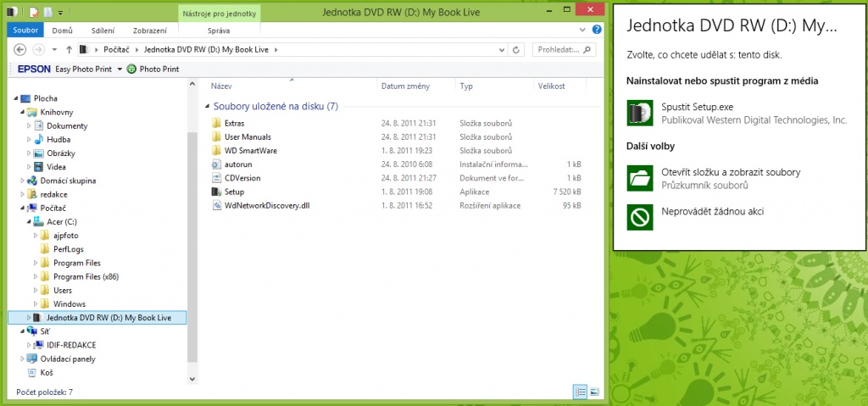The height and width of the screenshot is (406, 868).
Task: Switch to the Sdílení ribbon tab
Action: (103, 31)
